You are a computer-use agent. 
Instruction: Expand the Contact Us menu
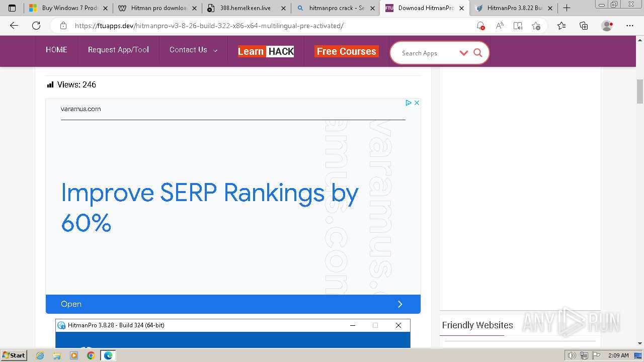click(193, 50)
